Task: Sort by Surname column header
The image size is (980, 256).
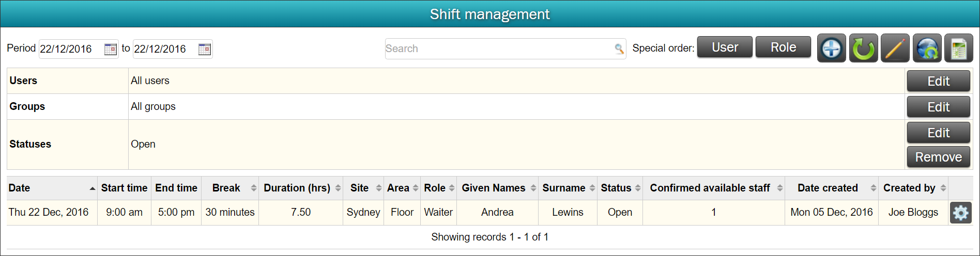Action: point(568,188)
